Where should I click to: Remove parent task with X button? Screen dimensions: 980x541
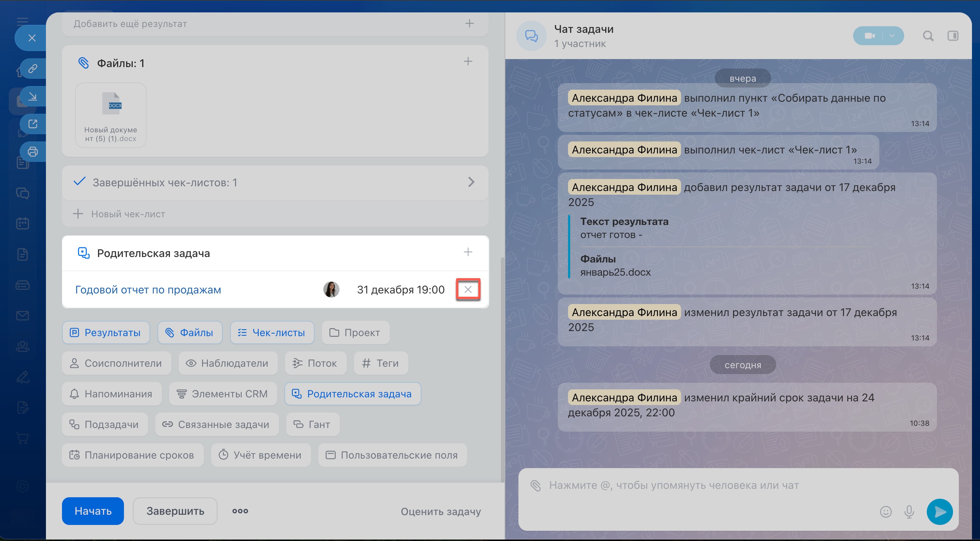point(468,289)
